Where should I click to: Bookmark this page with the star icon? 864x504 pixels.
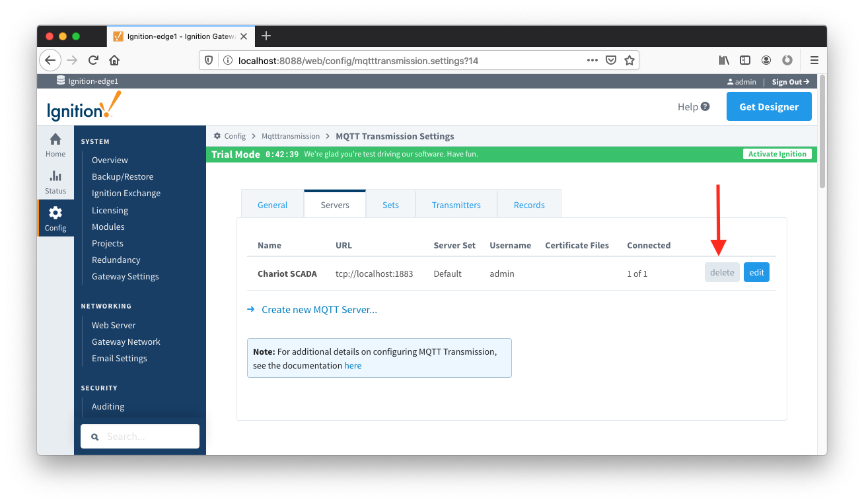coord(630,60)
